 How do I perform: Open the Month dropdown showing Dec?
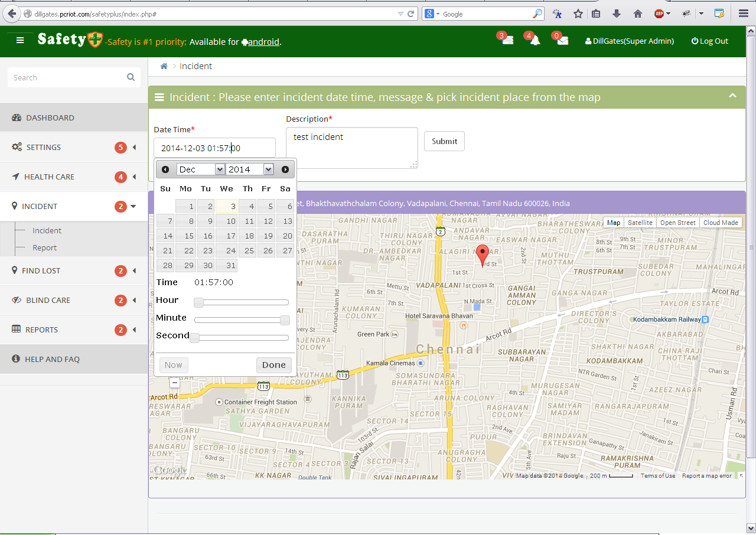tap(201, 169)
